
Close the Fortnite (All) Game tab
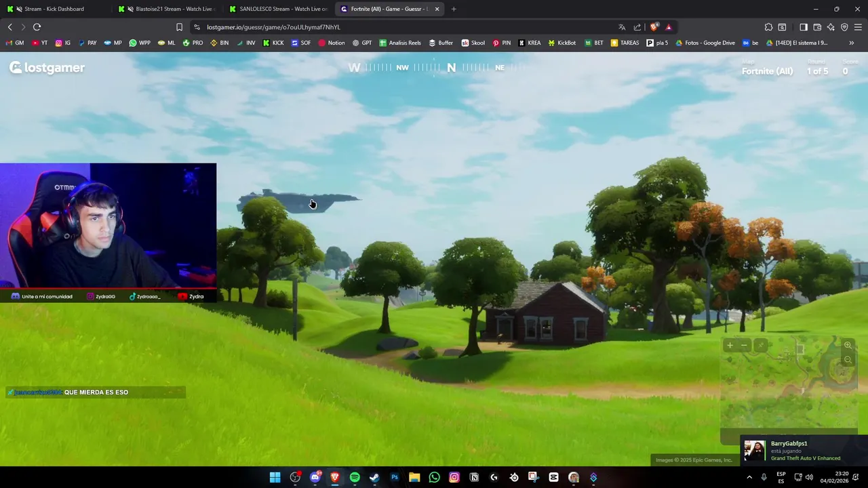[x=437, y=9]
